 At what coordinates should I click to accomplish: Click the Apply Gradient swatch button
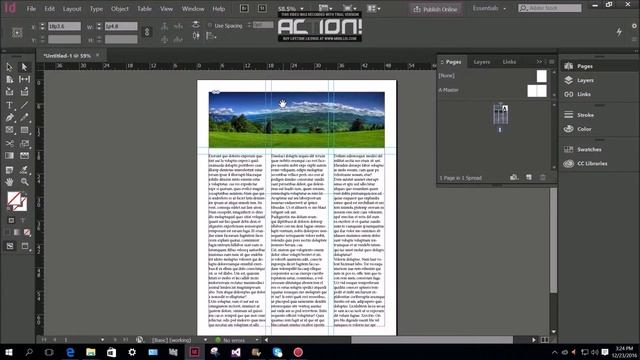click(x=17, y=233)
